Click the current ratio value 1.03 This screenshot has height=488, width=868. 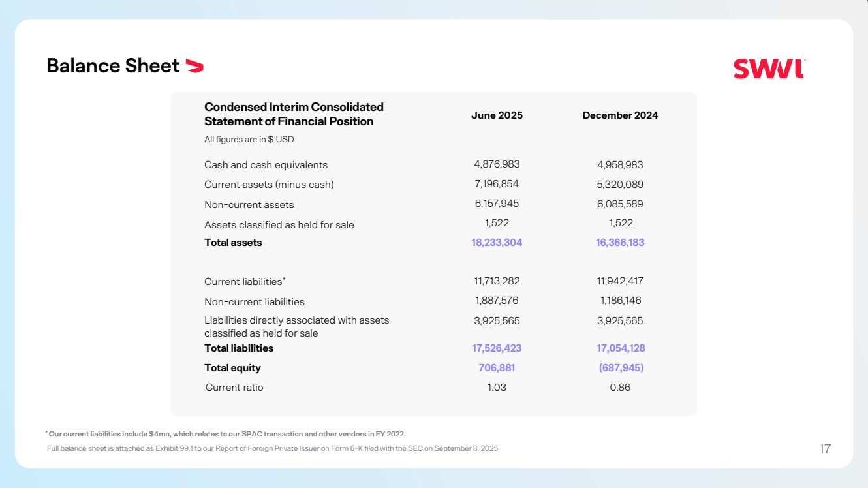[x=497, y=388]
